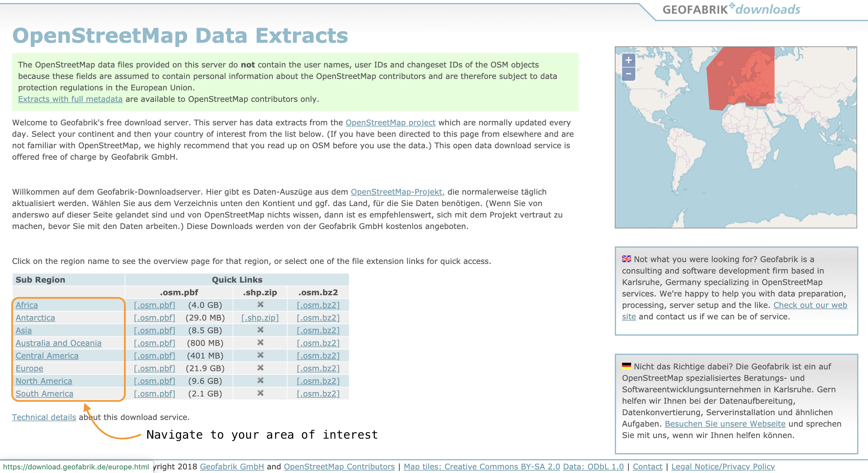Download Africa .osm.bz2 file
The image size is (868, 473).
[x=318, y=305]
